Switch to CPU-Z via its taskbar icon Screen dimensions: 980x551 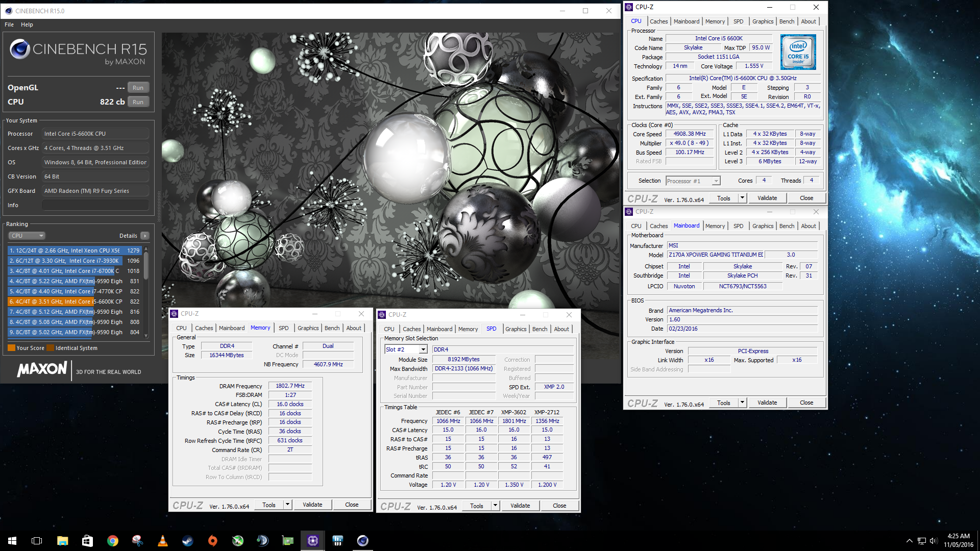pyautogui.click(x=312, y=541)
